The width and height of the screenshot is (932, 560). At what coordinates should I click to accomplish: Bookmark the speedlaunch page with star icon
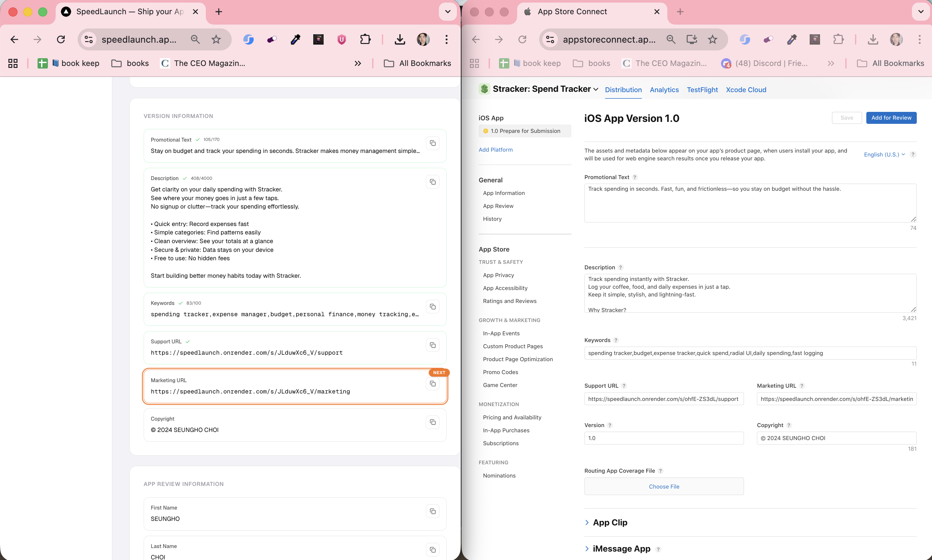click(x=216, y=39)
